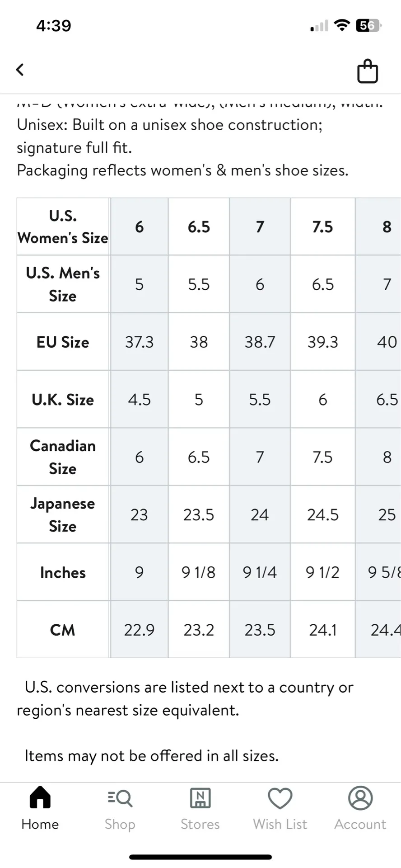Select the Shop tab label

(x=120, y=824)
